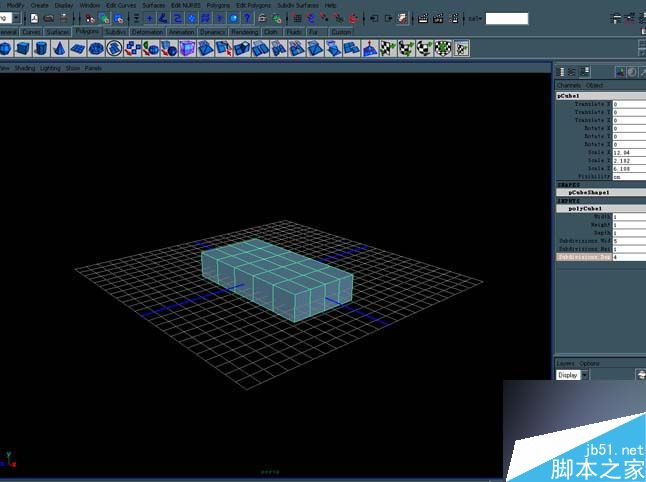Open the Channels menu in channel box
This screenshot has height=482, width=646.
pos(569,85)
